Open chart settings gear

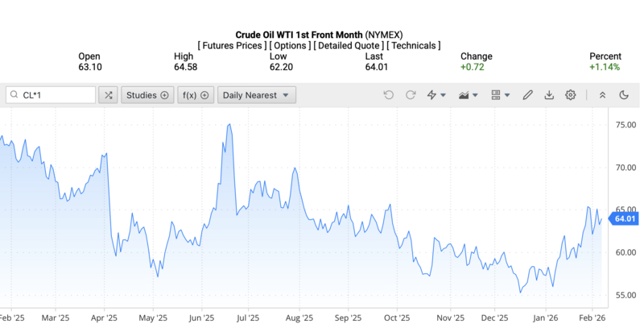(x=571, y=95)
